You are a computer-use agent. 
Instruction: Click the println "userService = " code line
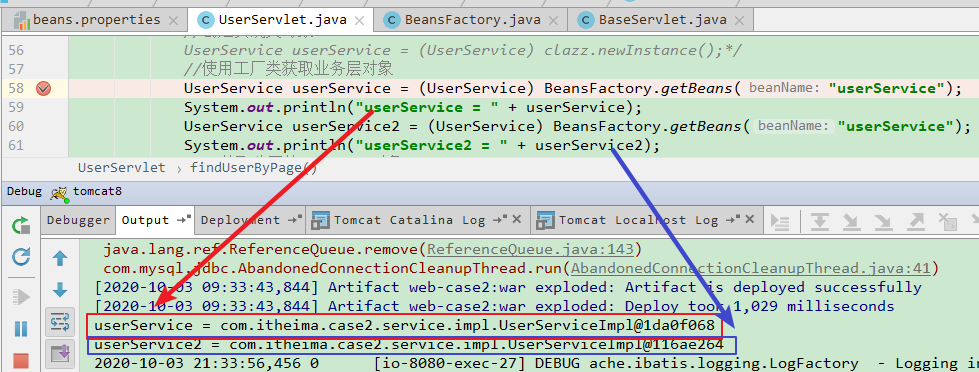click(x=413, y=107)
